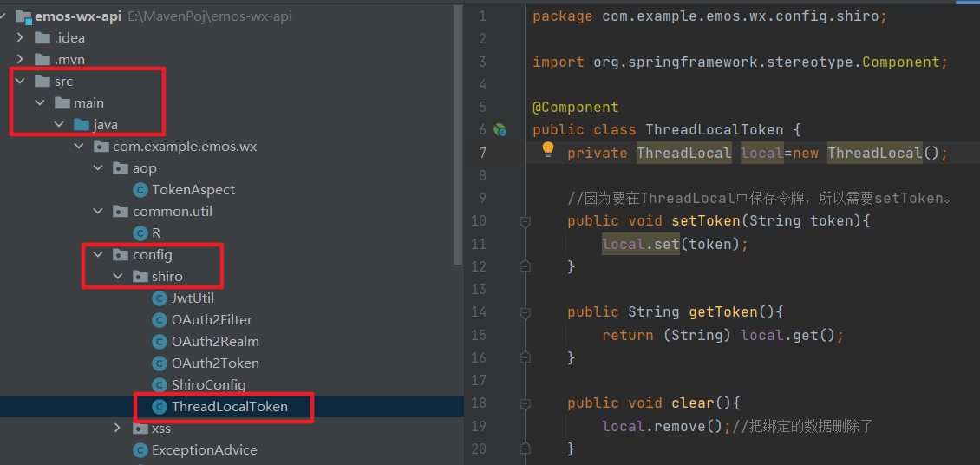Click the TokenAspect class icon
This screenshot has height=465, width=980.
(x=140, y=189)
